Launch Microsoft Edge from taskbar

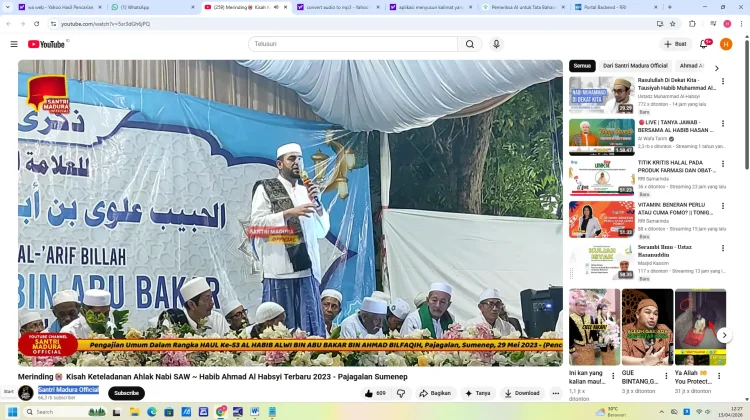click(x=152, y=412)
